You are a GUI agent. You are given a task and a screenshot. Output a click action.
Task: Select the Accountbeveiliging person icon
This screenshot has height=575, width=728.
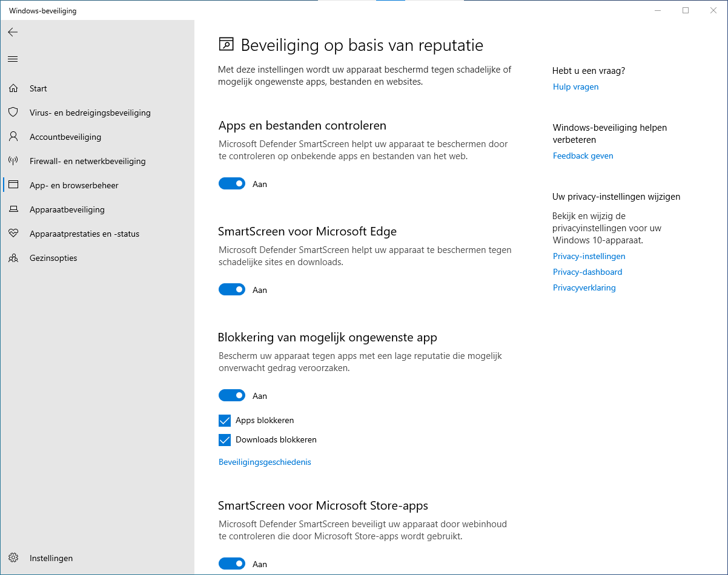13,137
